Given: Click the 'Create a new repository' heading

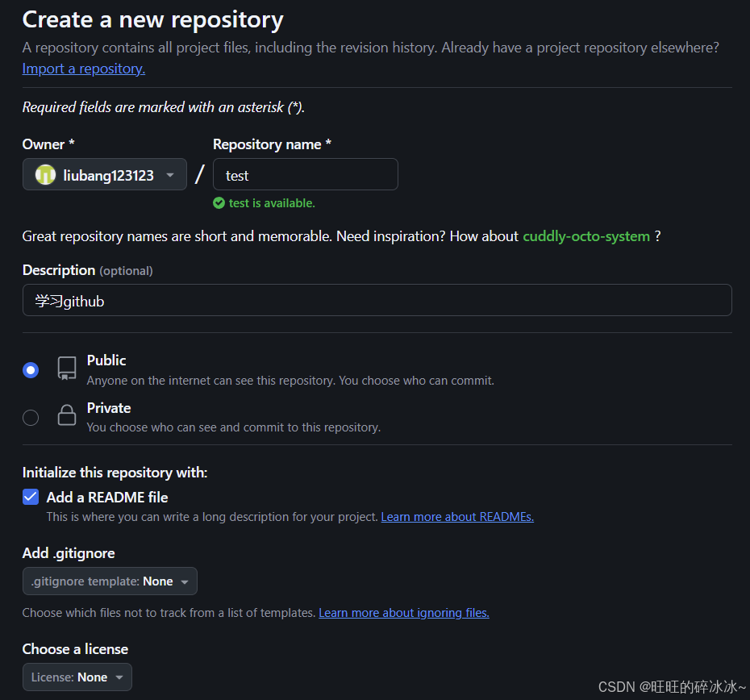Looking at the screenshot, I should click(153, 20).
